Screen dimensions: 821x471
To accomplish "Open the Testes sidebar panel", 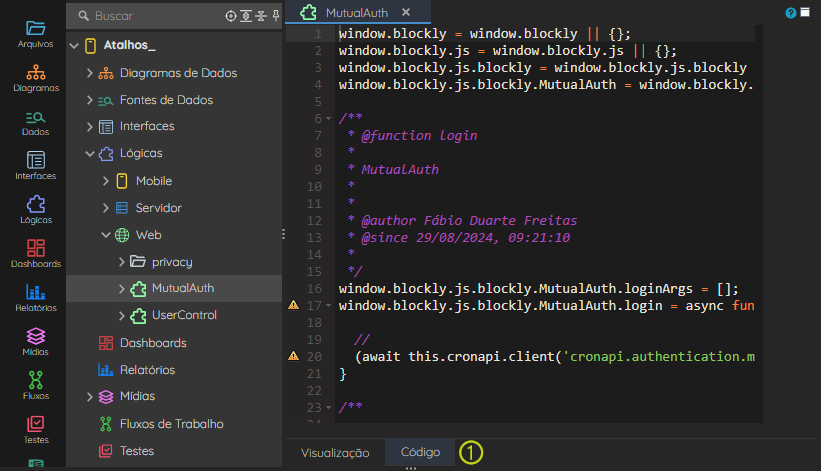I will coord(36,430).
